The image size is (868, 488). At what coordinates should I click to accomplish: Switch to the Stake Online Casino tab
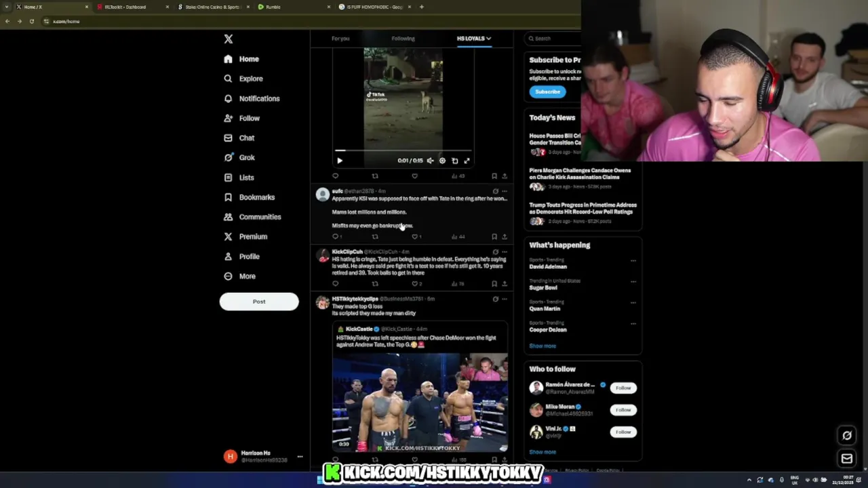(212, 7)
